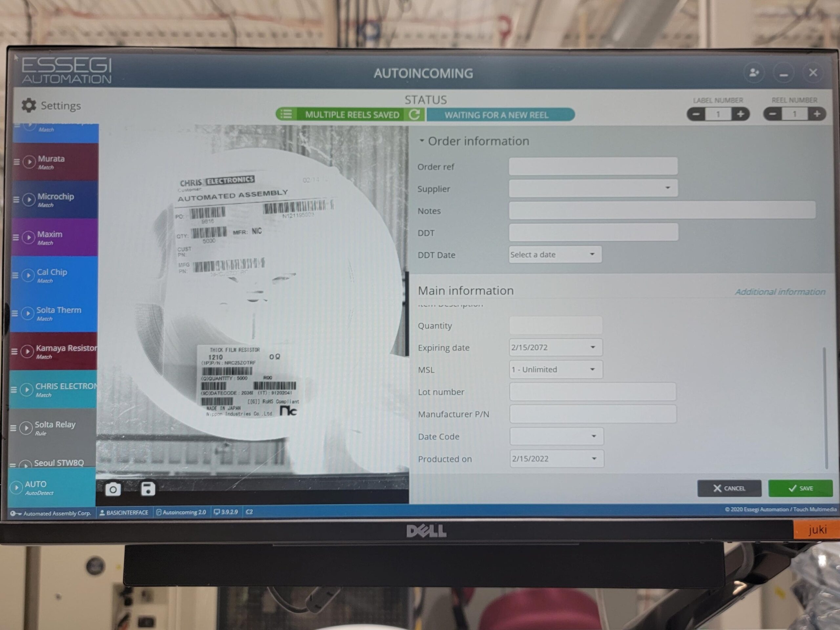Collapse the Order information section

[x=422, y=141]
